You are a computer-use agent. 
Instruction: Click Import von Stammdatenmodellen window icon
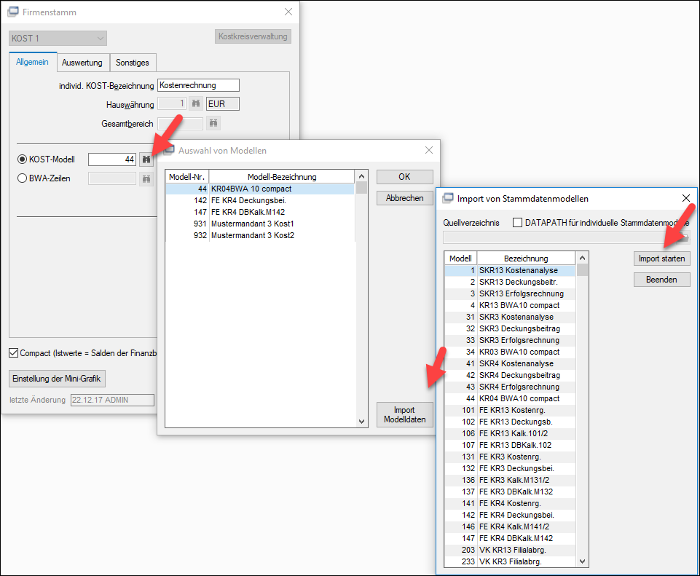point(448,198)
